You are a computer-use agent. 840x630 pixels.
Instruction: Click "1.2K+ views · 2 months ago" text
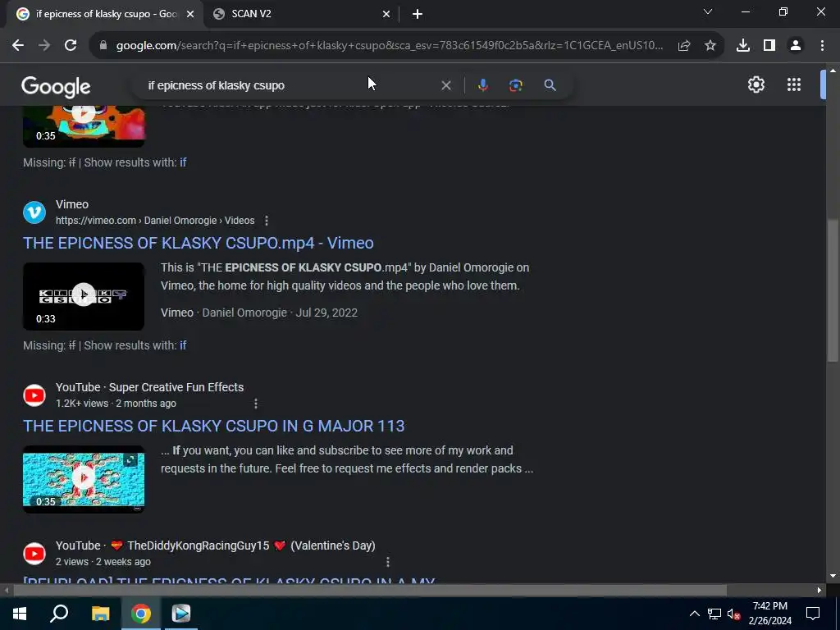(x=116, y=404)
